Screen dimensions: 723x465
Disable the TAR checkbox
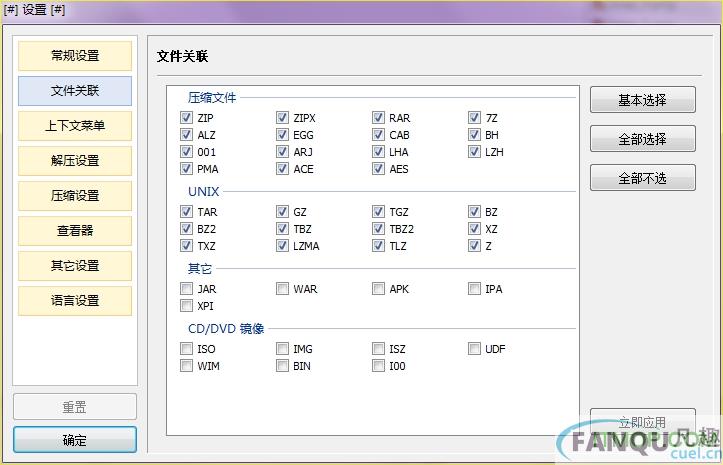pyautogui.click(x=187, y=212)
